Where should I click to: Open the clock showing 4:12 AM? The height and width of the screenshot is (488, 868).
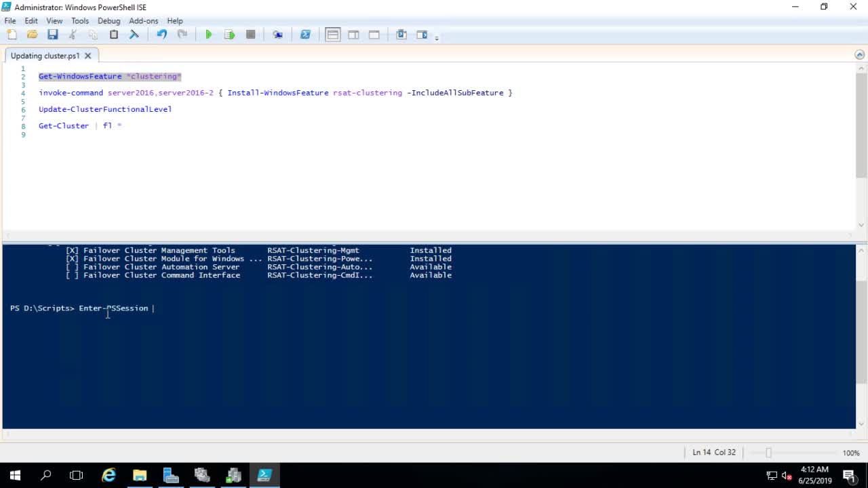pos(814,474)
